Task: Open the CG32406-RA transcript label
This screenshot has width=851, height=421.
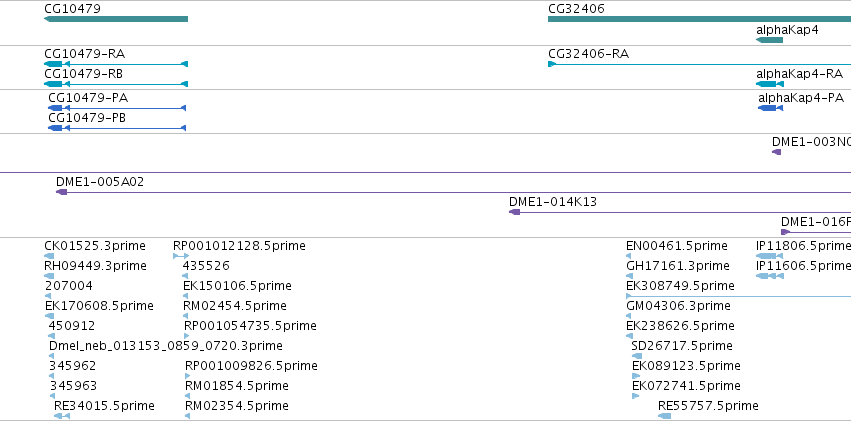Action: point(588,54)
